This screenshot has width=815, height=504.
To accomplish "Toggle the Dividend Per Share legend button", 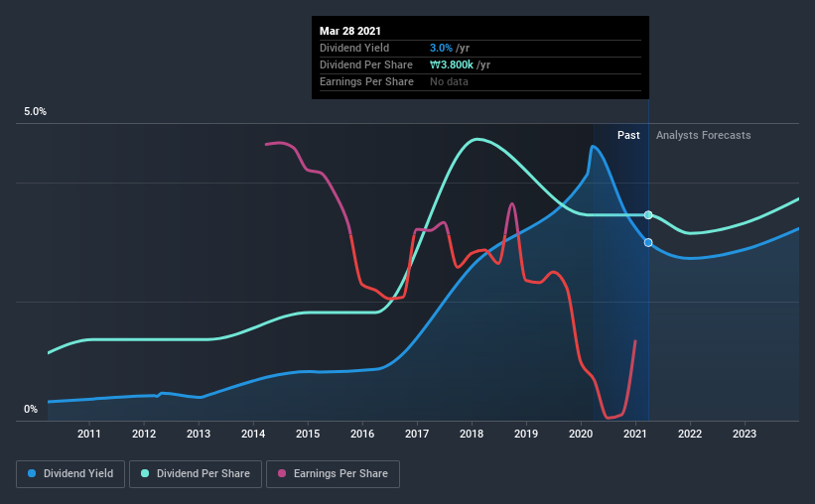I will point(196,474).
